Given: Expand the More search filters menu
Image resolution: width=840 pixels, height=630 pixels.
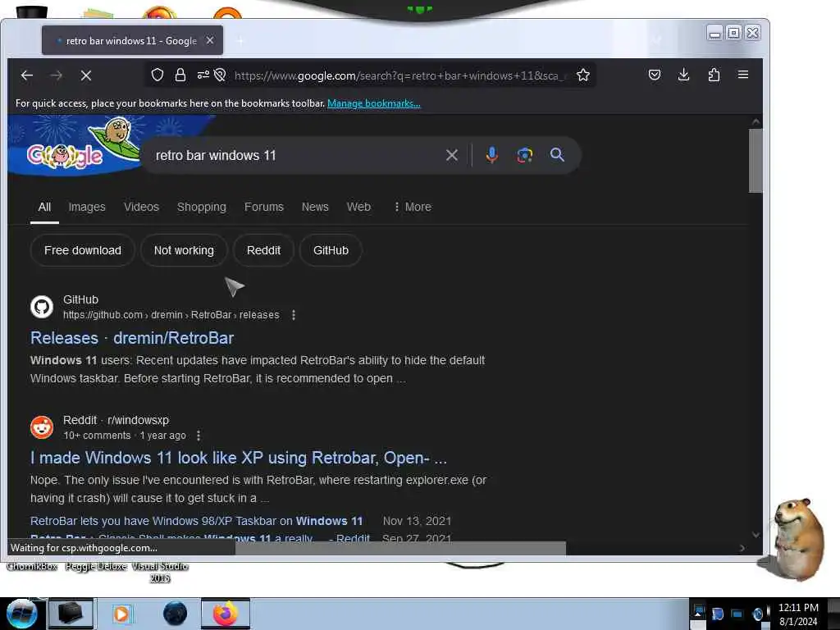Looking at the screenshot, I should pyautogui.click(x=412, y=207).
